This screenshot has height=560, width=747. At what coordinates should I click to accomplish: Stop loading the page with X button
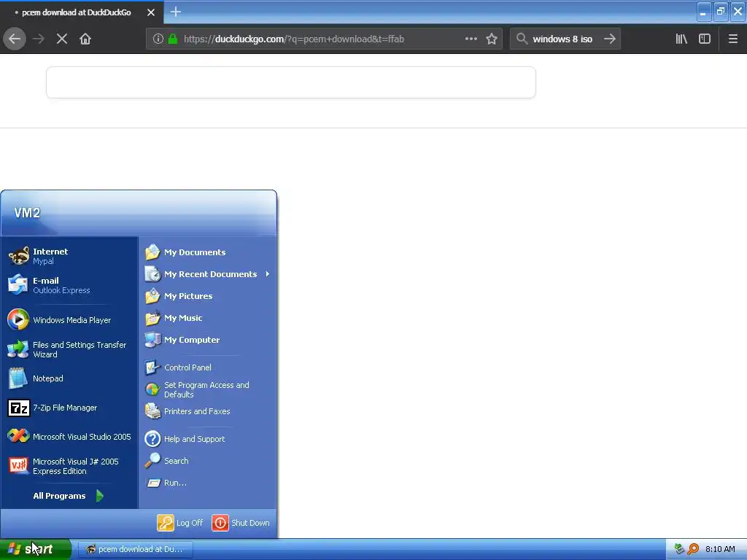click(62, 39)
